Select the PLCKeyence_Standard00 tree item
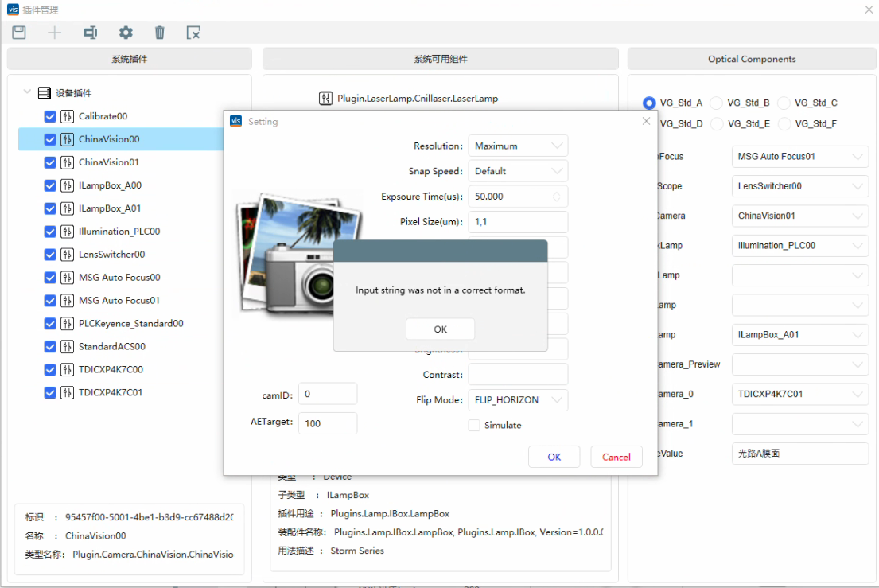The height and width of the screenshot is (588, 879). tap(130, 323)
